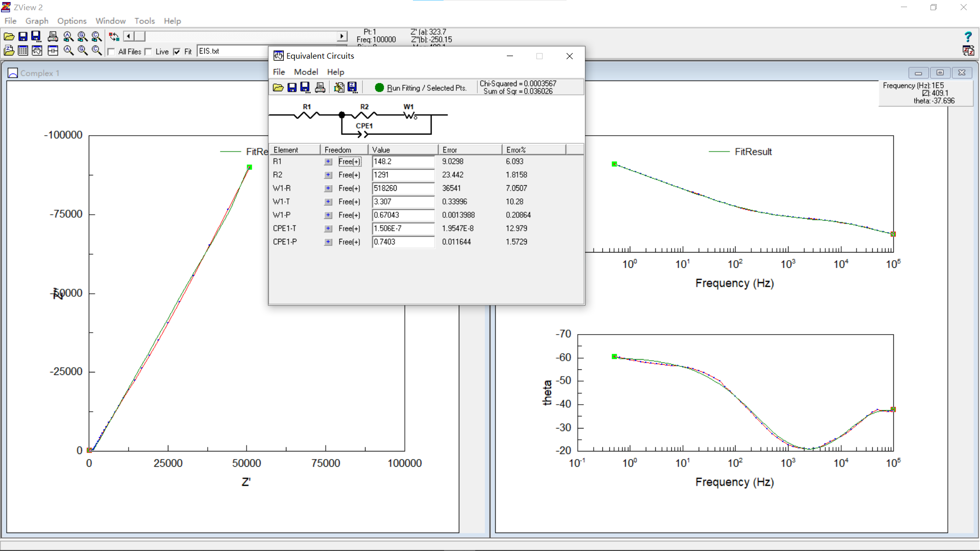
Task: Open the Tools menu
Action: (x=144, y=21)
